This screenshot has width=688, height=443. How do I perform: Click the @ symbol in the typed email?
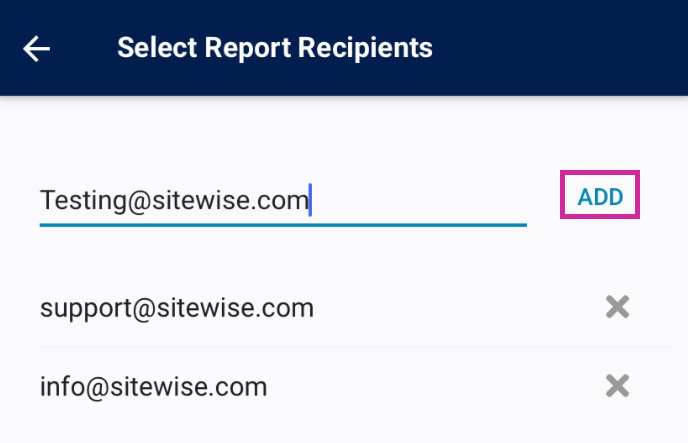tap(135, 200)
